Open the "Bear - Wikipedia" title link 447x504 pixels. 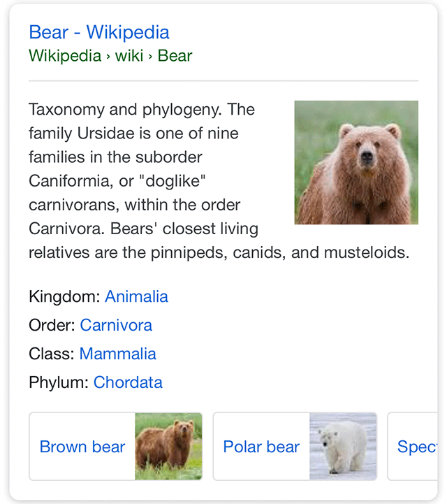(98, 32)
